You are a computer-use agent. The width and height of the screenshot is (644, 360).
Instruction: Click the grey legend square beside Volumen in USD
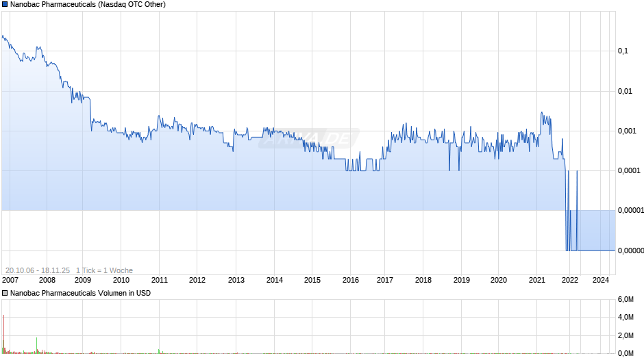[5, 293]
